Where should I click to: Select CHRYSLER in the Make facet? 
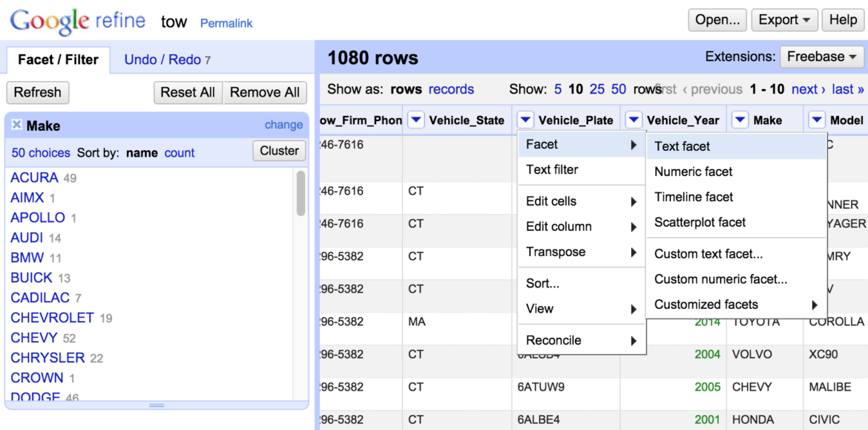click(47, 357)
